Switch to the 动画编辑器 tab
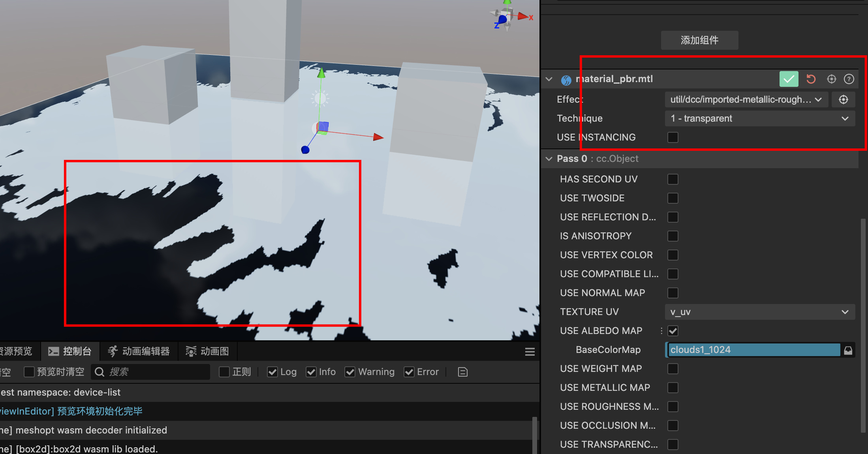 139,351
